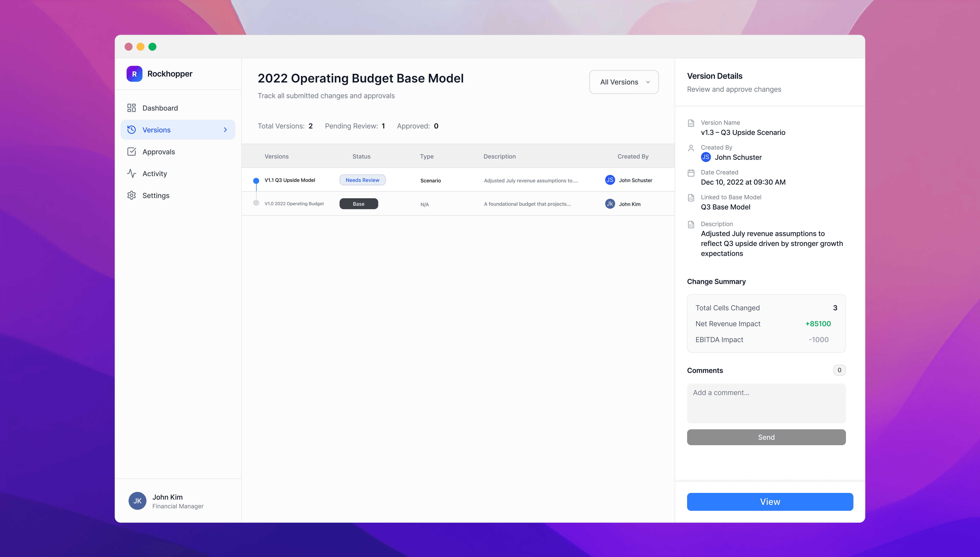The width and height of the screenshot is (980, 557).
Task: Click the Add a comment text field
Action: (x=766, y=403)
